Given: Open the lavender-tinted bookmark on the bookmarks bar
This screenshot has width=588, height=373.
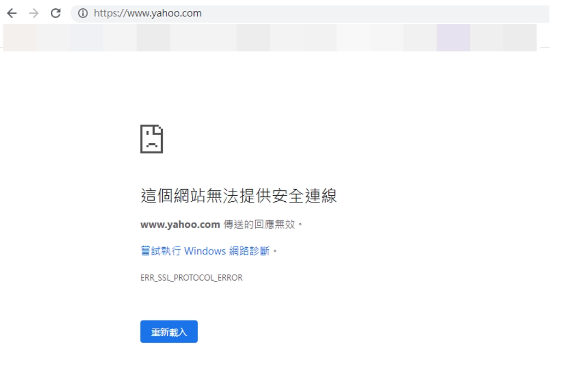Looking at the screenshot, I should coord(453,38).
